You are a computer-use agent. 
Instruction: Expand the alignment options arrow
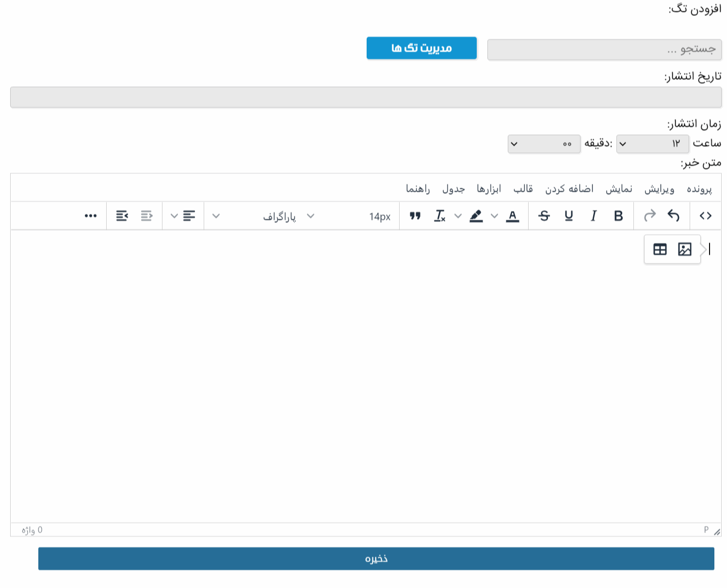[174, 216]
